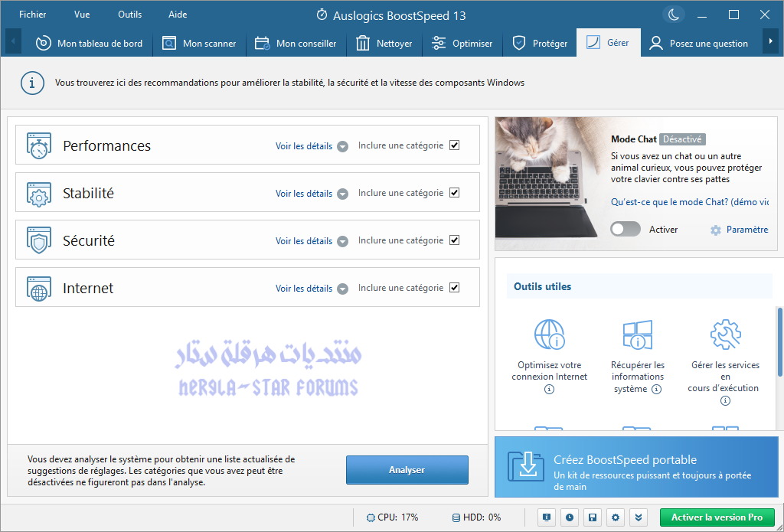The image size is (784, 532).
Task: Click the info circle icon in banner
Action: [32, 83]
